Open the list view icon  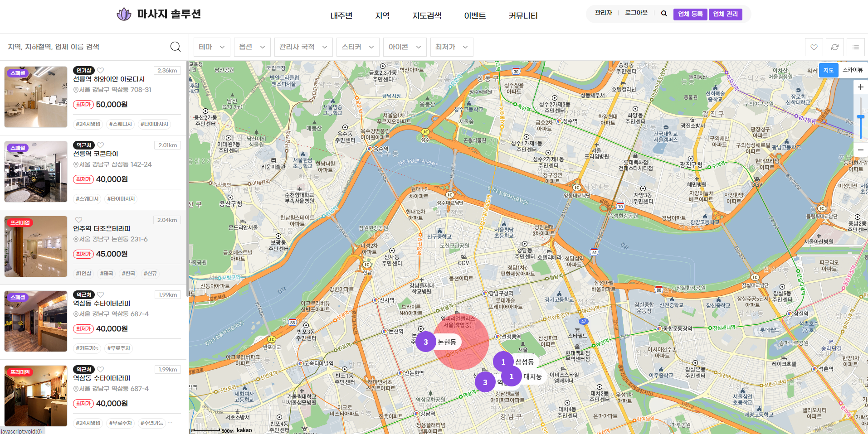click(856, 47)
